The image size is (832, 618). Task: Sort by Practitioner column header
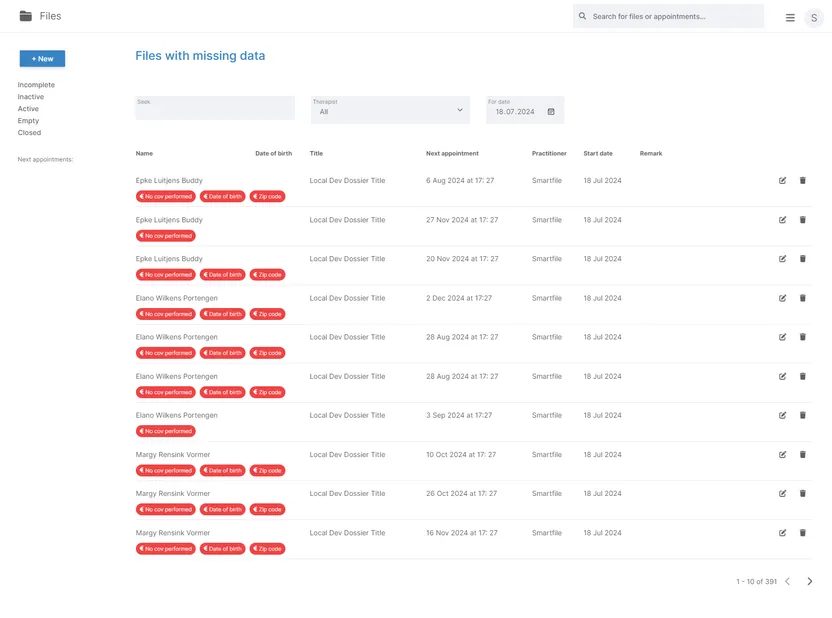coord(549,153)
